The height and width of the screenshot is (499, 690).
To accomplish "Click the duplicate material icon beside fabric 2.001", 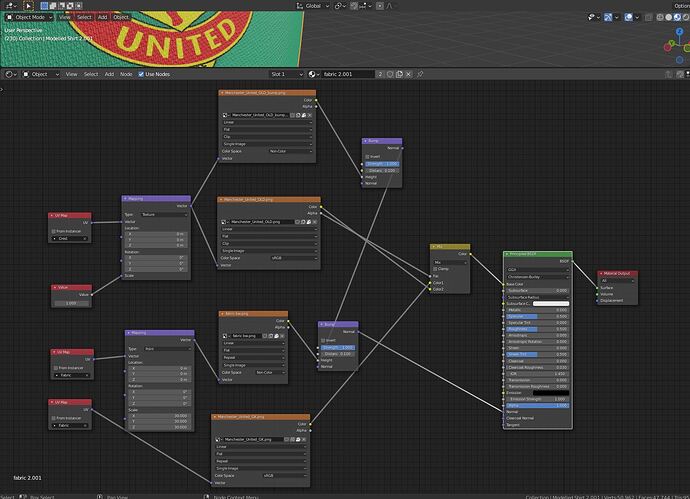I will click(x=399, y=74).
